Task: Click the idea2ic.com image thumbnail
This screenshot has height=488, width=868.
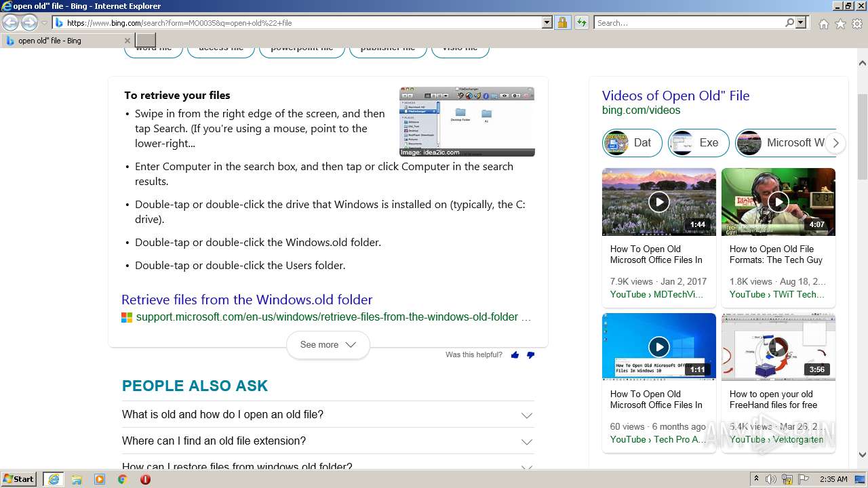Action: (467, 121)
